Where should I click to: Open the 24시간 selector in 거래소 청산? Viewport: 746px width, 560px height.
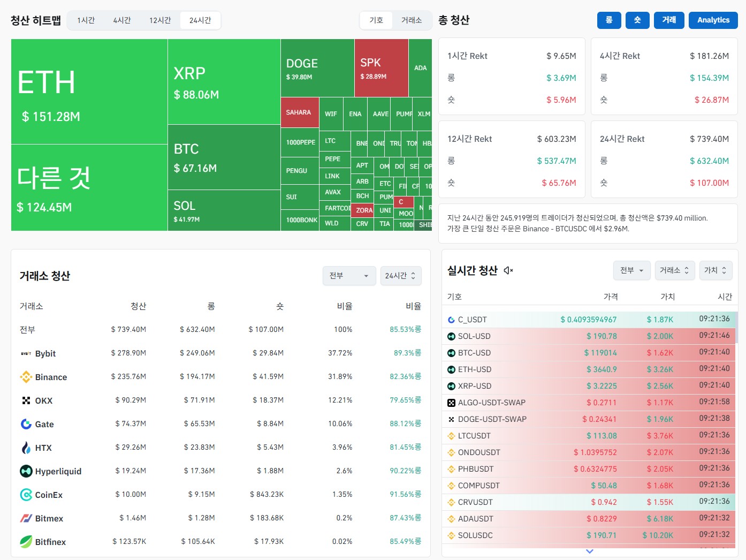click(x=400, y=276)
